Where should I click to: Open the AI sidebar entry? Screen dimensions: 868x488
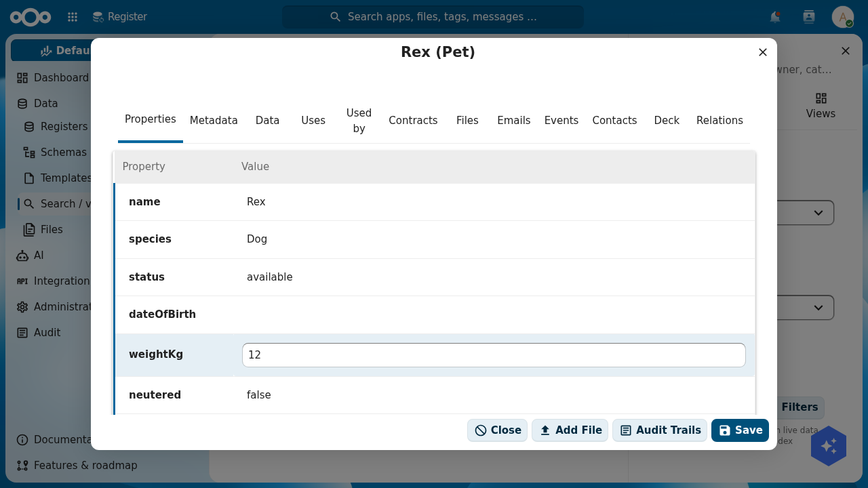pos(39,256)
